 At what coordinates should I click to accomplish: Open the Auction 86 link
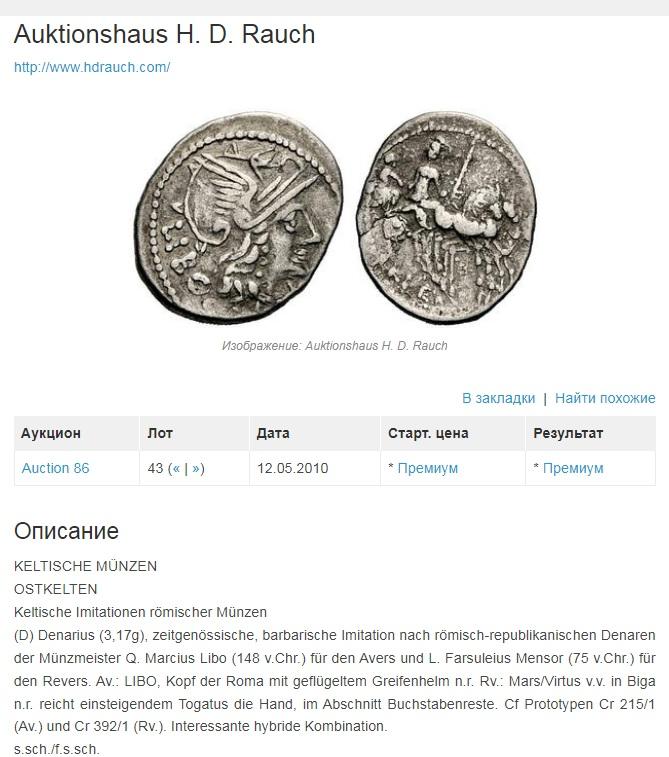(x=56, y=468)
